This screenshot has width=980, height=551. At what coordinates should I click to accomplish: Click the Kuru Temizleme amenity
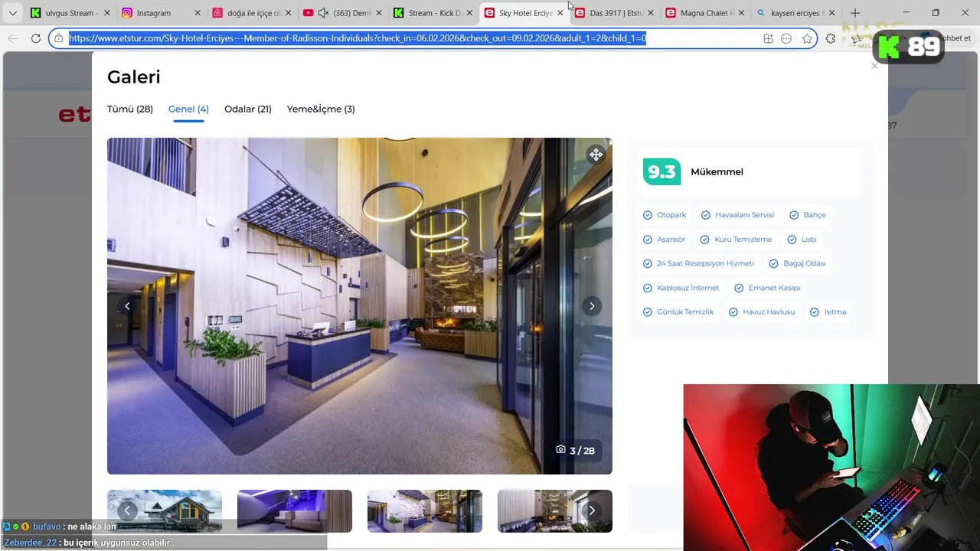(737, 240)
